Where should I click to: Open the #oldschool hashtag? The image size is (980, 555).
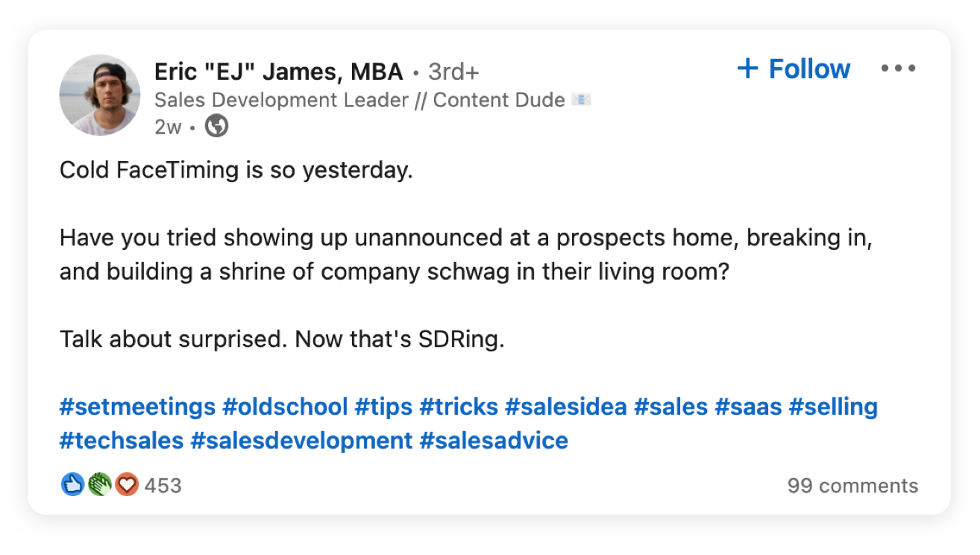(x=285, y=407)
